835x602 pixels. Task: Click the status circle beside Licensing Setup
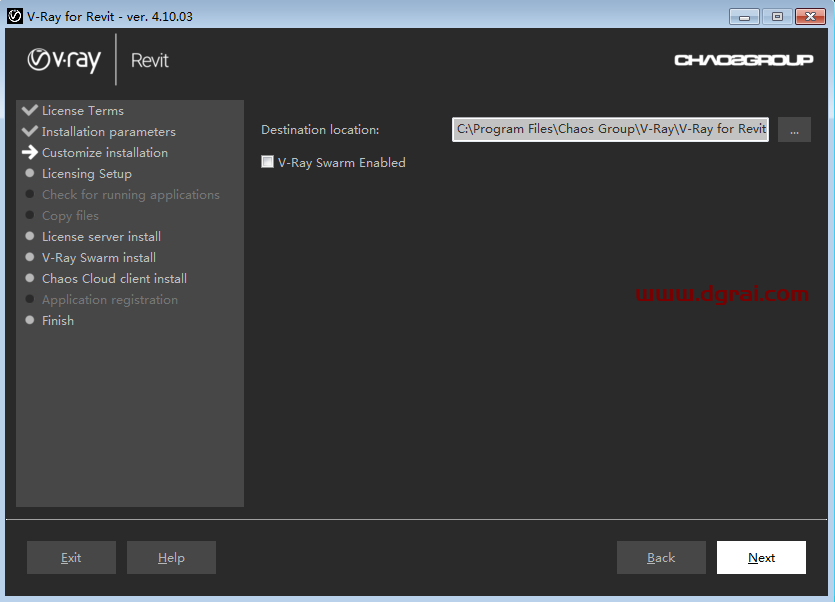click(x=30, y=173)
